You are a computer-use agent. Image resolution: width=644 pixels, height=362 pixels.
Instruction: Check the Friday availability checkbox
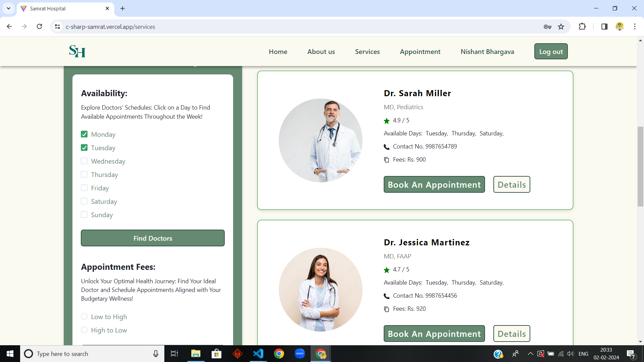point(84,188)
